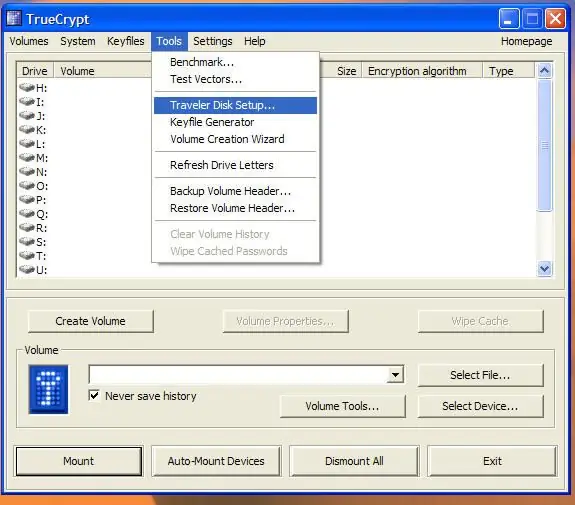
Task: Click the drive list scroll down arrow
Action: [545, 269]
